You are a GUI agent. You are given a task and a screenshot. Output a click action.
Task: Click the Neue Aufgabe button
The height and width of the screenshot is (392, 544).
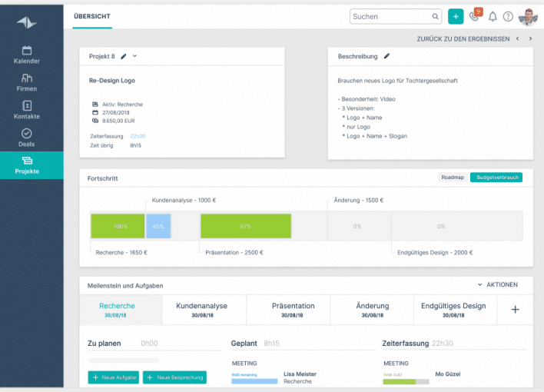[x=114, y=377]
